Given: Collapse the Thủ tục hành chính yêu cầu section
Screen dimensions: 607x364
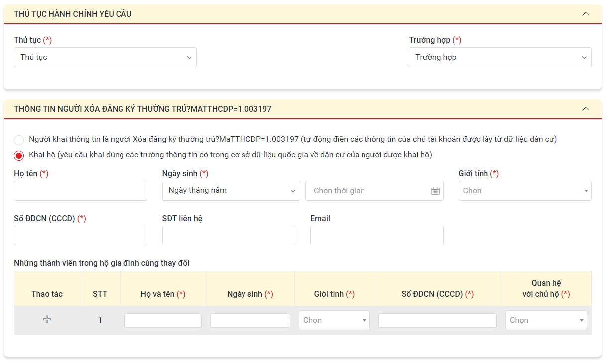Looking at the screenshot, I should point(585,14).
